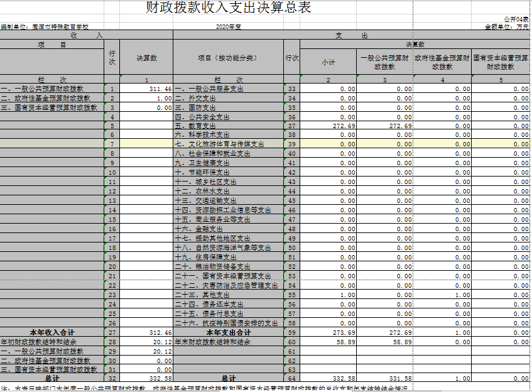
Task: Click the 八、社会保障和就业支出 cell
Action: click(229, 153)
